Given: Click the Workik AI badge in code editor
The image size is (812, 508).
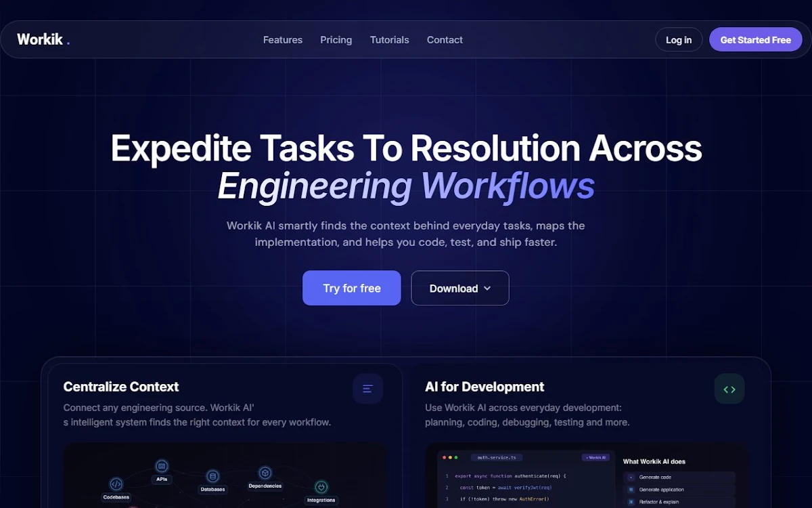Looking at the screenshot, I should pyautogui.click(x=595, y=458).
